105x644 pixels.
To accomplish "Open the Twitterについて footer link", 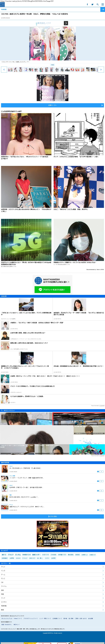I will tap(18, 619).
